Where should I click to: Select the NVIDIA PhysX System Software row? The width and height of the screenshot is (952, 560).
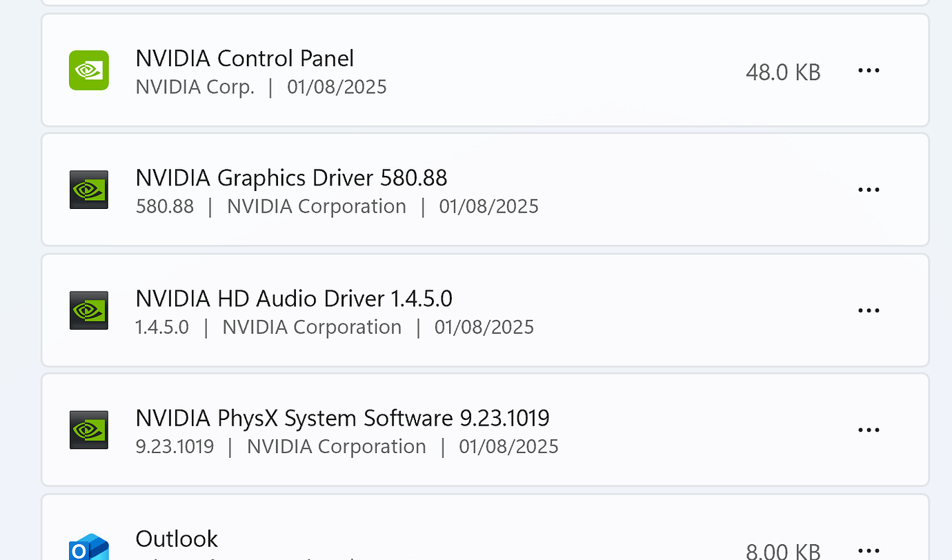[483, 430]
